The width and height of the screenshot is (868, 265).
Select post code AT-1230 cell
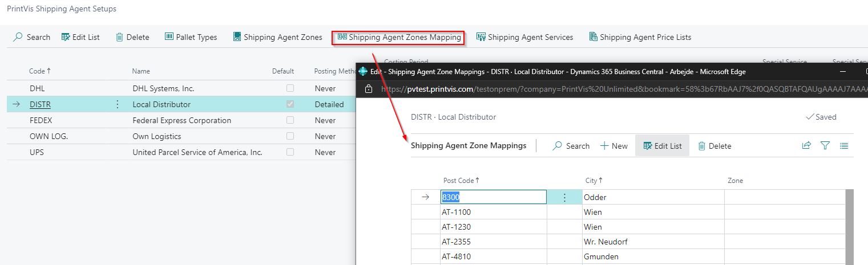pos(493,227)
